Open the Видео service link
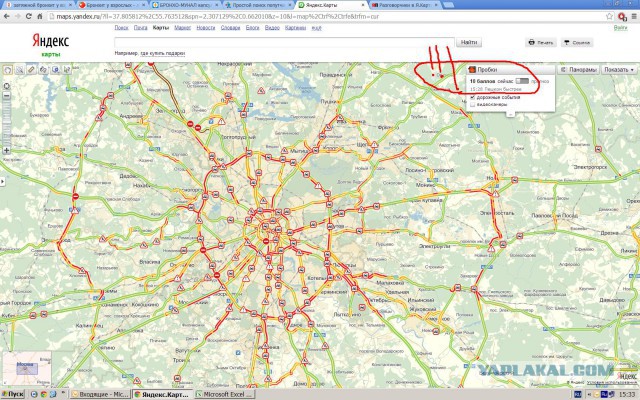 coord(272,28)
